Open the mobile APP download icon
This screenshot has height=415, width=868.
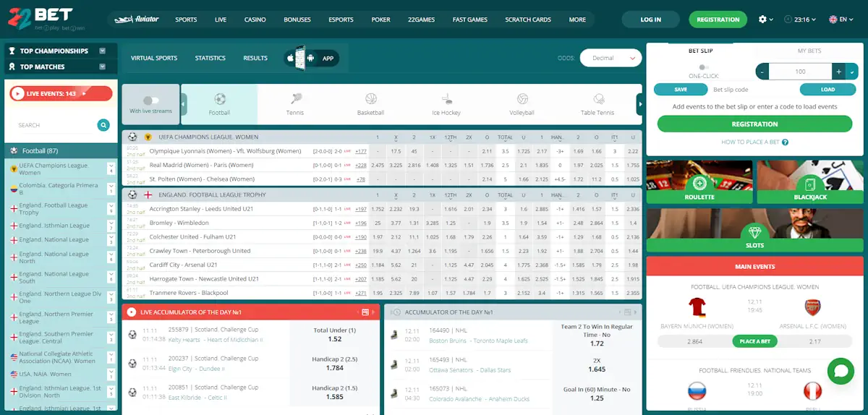click(x=311, y=58)
